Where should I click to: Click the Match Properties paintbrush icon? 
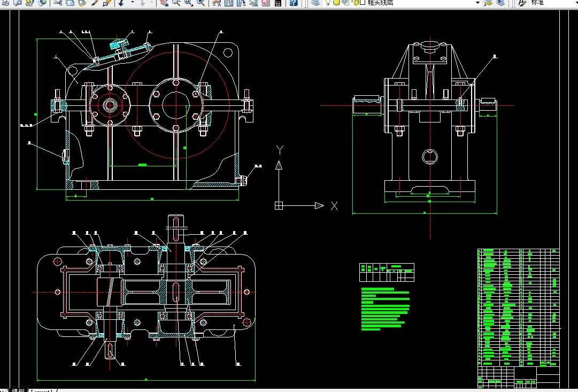pyautogui.click(x=95, y=3)
